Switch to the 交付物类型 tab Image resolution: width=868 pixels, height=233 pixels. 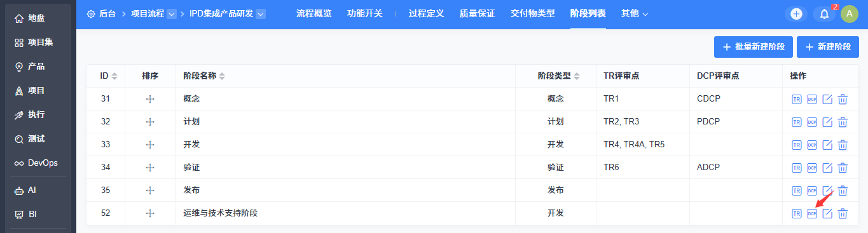(x=533, y=13)
